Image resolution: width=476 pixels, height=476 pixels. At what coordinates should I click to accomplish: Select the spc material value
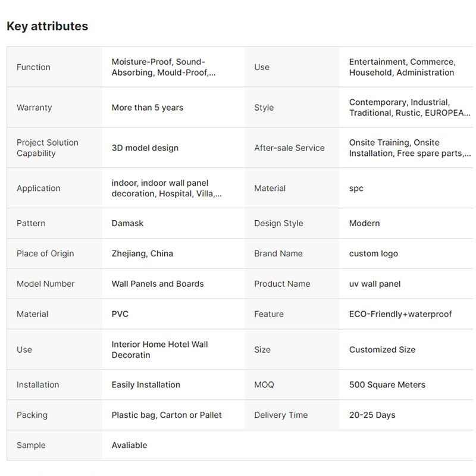(x=356, y=189)
